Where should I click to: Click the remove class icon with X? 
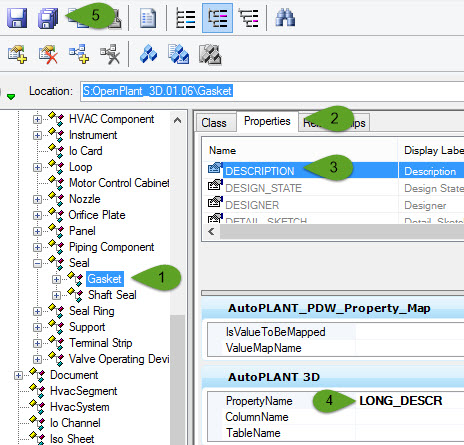click(110, 54)
